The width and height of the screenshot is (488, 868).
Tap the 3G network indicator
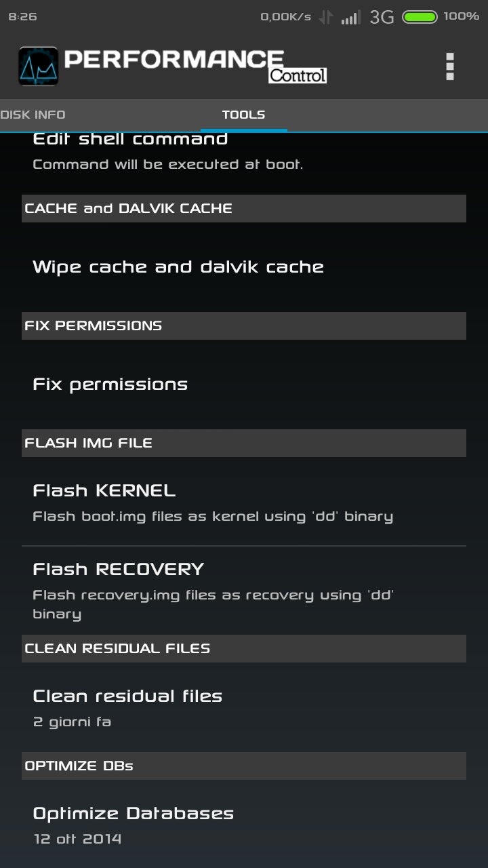tap(382, 17)
